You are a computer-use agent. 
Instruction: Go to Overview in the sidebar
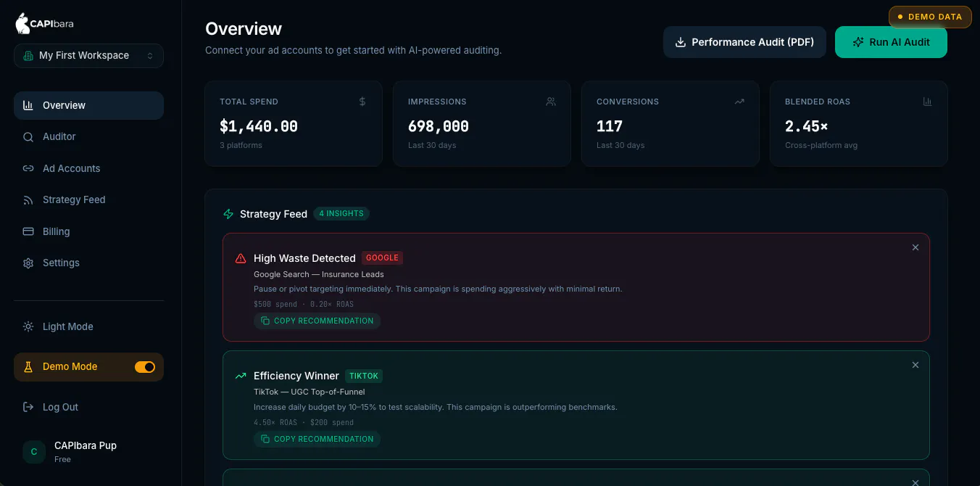[x=88, y=105]
